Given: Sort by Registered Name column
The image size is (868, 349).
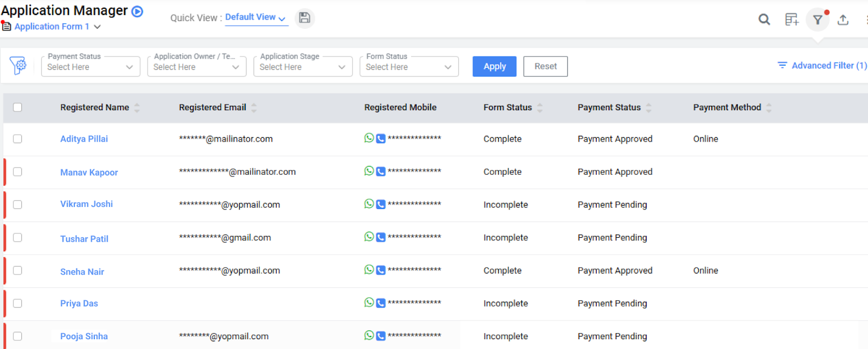Looking at the screenshot, I should [137, 107].
